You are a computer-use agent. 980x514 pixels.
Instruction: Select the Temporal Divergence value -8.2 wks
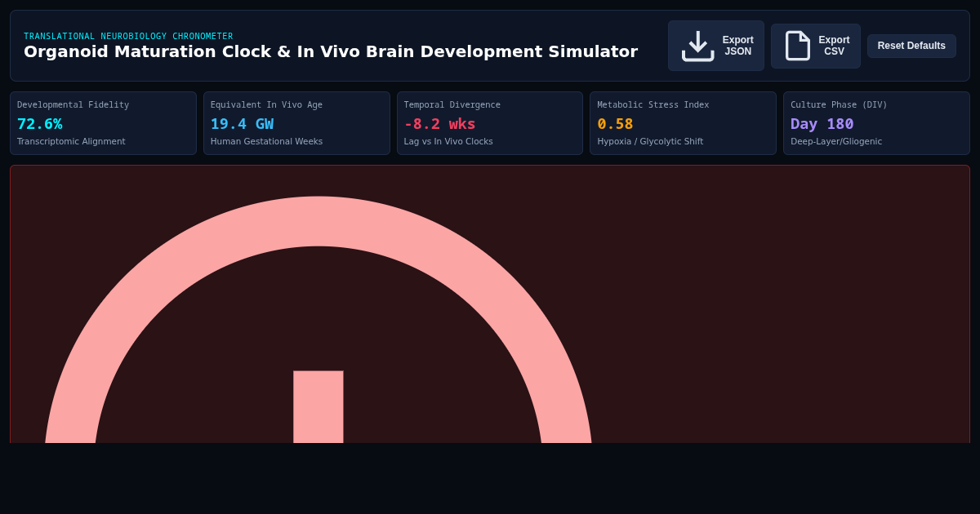point(439,124)
